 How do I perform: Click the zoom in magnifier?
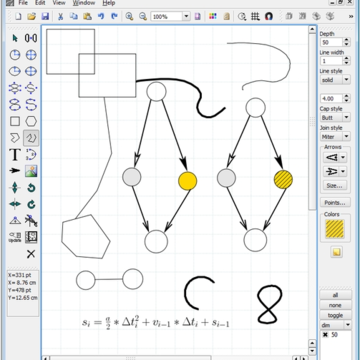click(x=129, y=16)
